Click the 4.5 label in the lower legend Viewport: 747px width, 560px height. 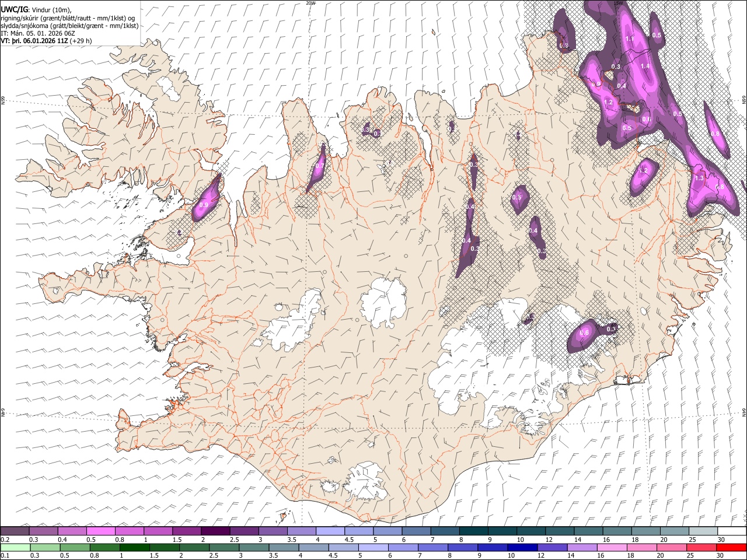[x=333, y=555]
